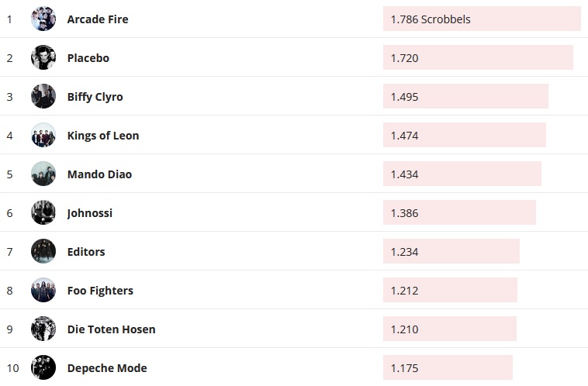Click the Editors band avatar
The height and width of the screenshot is (386, 588).
pyautogui.click(x=43, y=251)
